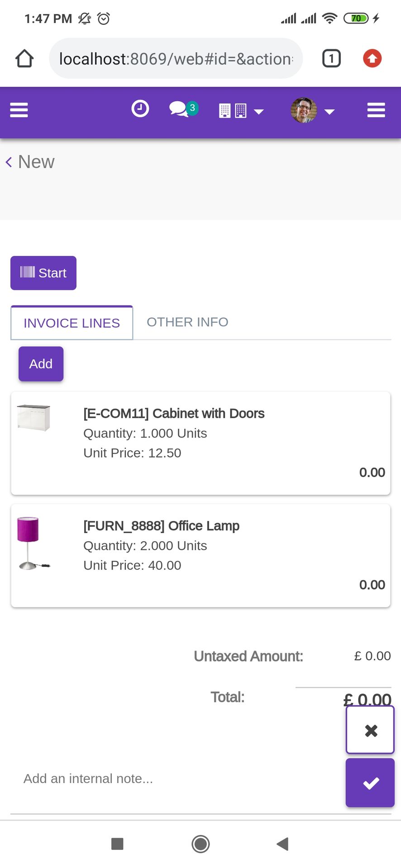Go back via the New breadcrumb
Viewport: 401px width, 868px height.
tap(30, 162)
